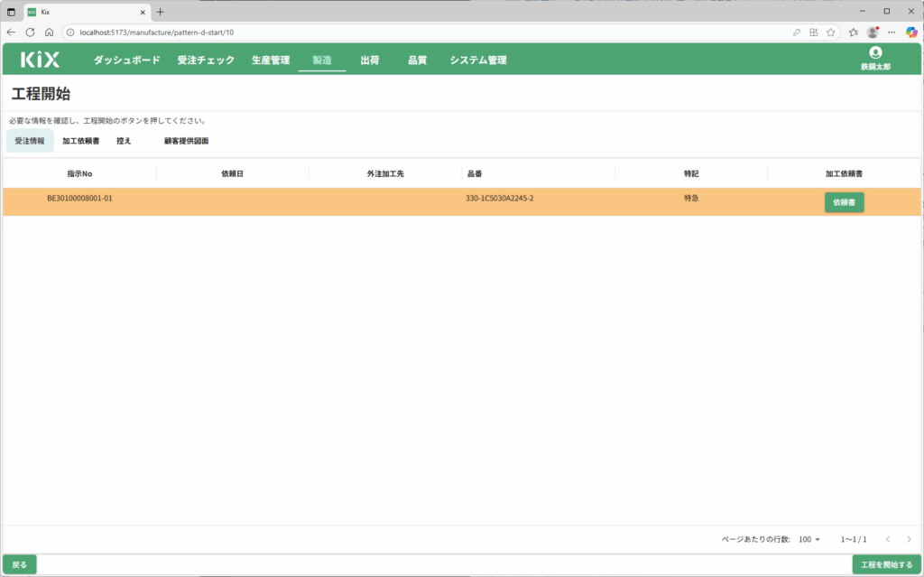Viewport: 924px width, 577px height.
Task: Add this page to favorites (star icon)
Action: 830,32
